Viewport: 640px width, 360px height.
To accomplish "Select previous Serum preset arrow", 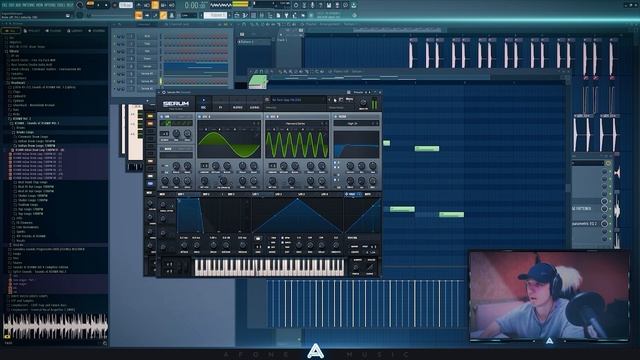I will coord(329,100).
